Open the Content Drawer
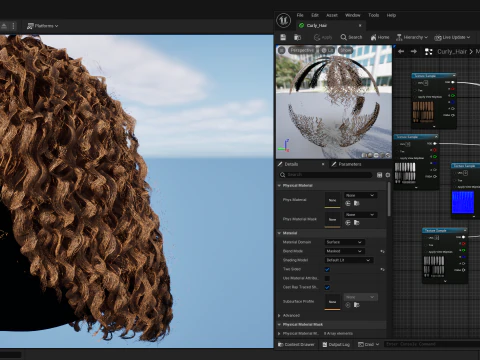 point(296,344)
